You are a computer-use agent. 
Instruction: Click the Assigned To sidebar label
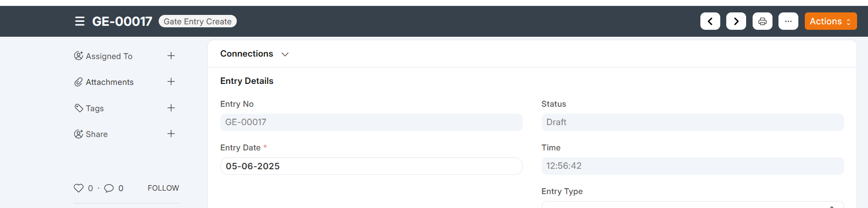pos(109,57)
